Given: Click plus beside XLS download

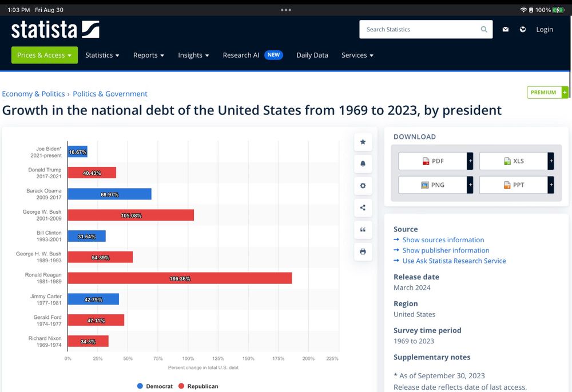Looking at the screenshot, I should 551,161.
